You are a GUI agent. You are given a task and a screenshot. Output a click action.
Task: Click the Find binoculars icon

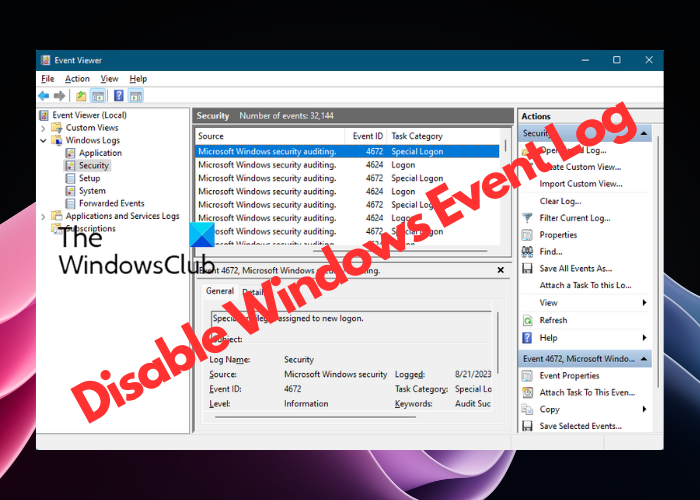click(527, 251)
